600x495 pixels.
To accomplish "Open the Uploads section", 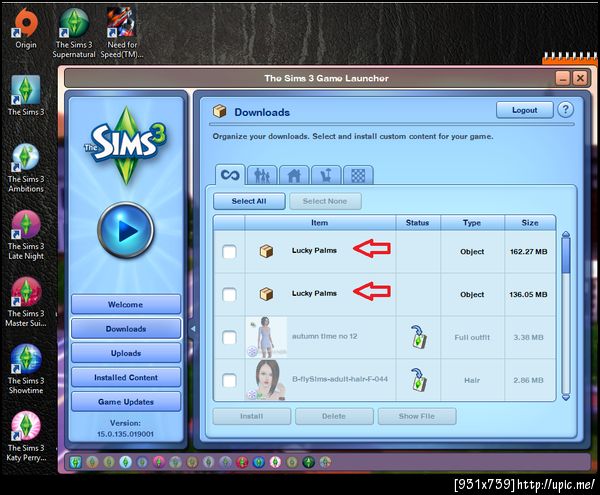I will (126, 353).
